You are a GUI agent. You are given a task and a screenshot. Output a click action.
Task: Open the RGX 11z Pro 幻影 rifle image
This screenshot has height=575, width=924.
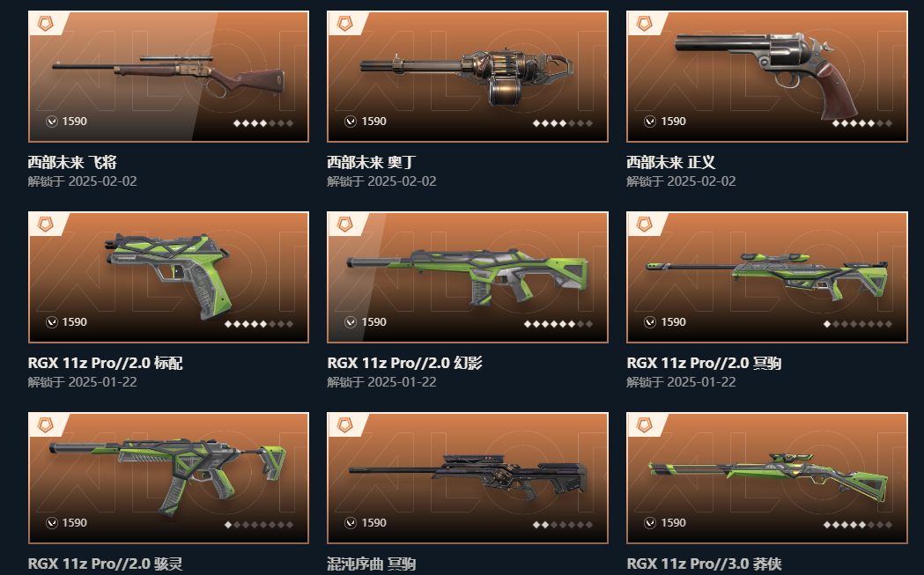[468, 276]
